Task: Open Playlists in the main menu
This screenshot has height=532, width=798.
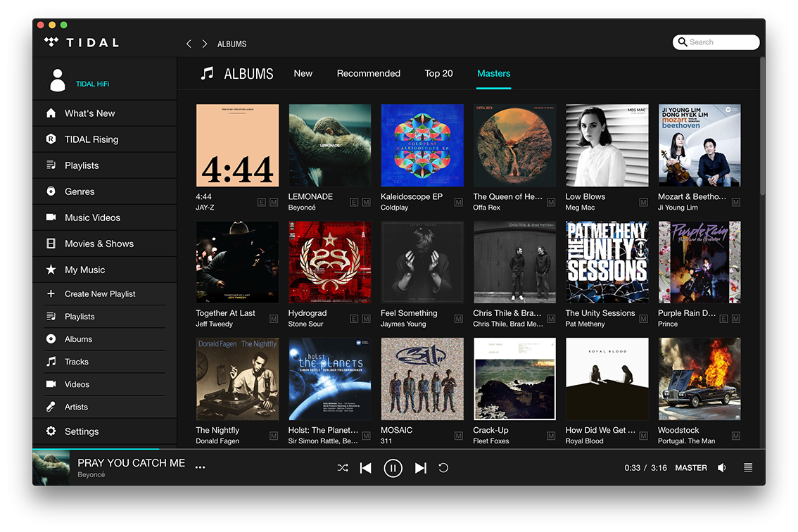Action: point(105,165)
